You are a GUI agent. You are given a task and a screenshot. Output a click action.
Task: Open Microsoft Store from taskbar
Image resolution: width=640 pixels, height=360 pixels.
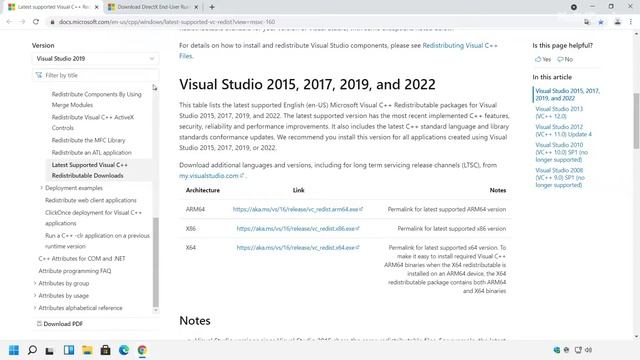pyautogui.click(x=105, y=350)
